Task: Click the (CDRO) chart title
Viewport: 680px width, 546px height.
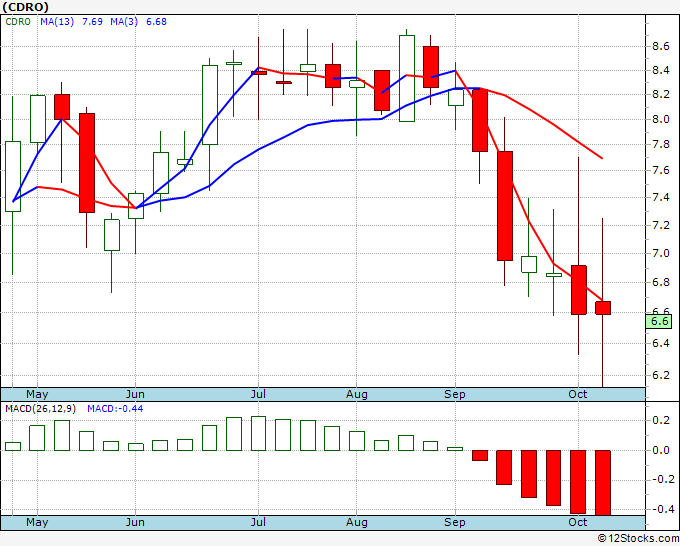Action: [x=25, y=7]
